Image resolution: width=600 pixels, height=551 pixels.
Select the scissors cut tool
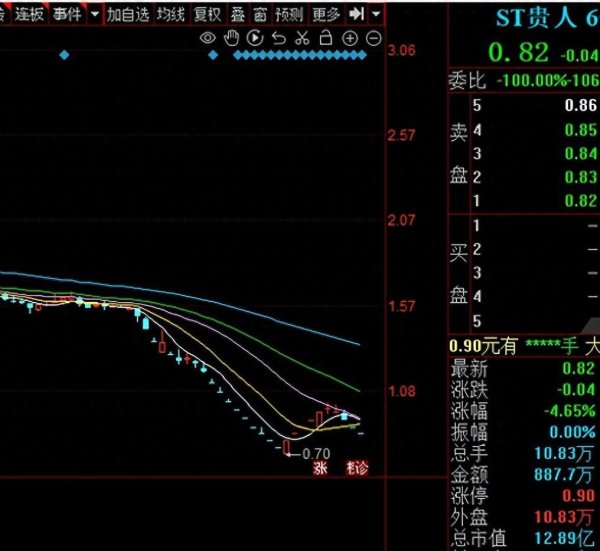(x=302, y=38)
